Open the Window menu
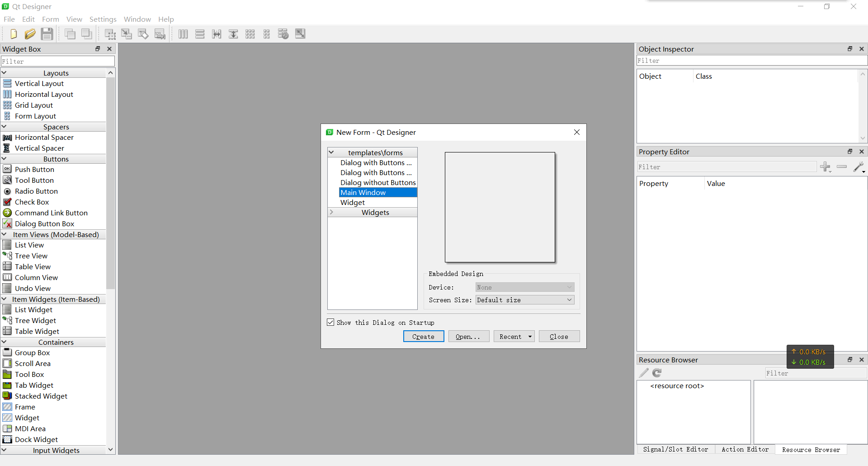Screen dimensions: 868x466 [x=137, y=19]
